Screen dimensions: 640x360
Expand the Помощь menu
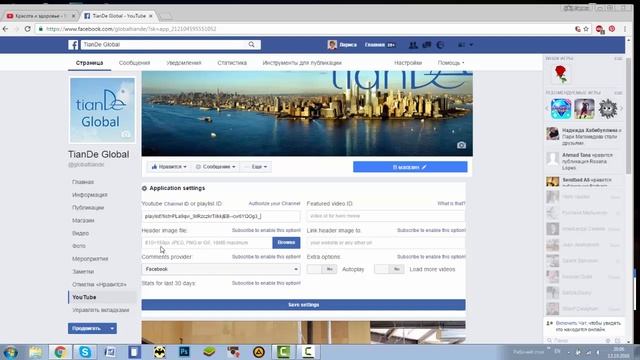[451, 63]
